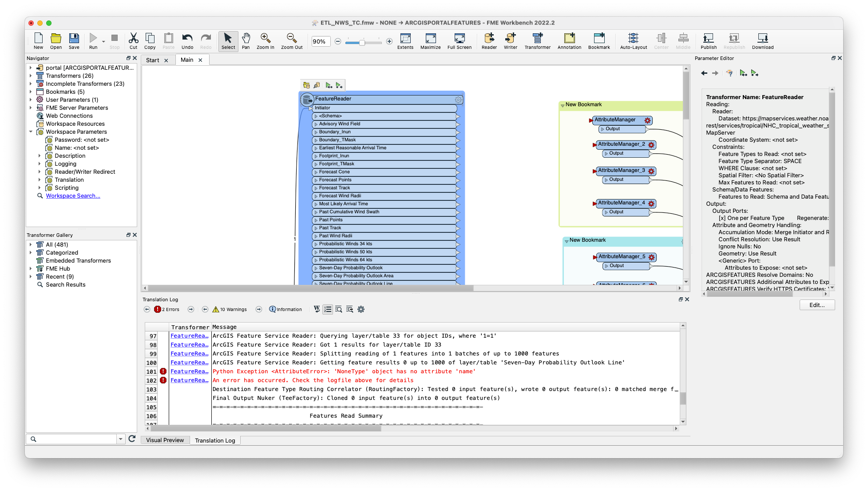This screenshot has height=491, width=868.
Task: Create a Bookmark from the toolbar
Action: [x=599, y=41]
